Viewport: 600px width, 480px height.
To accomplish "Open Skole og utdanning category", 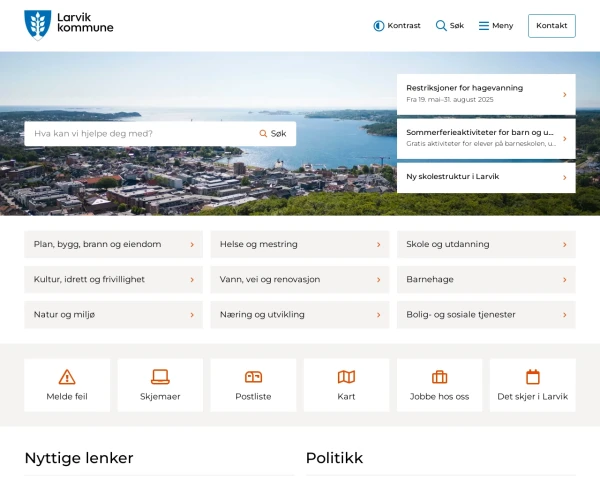I will (486, 244).
